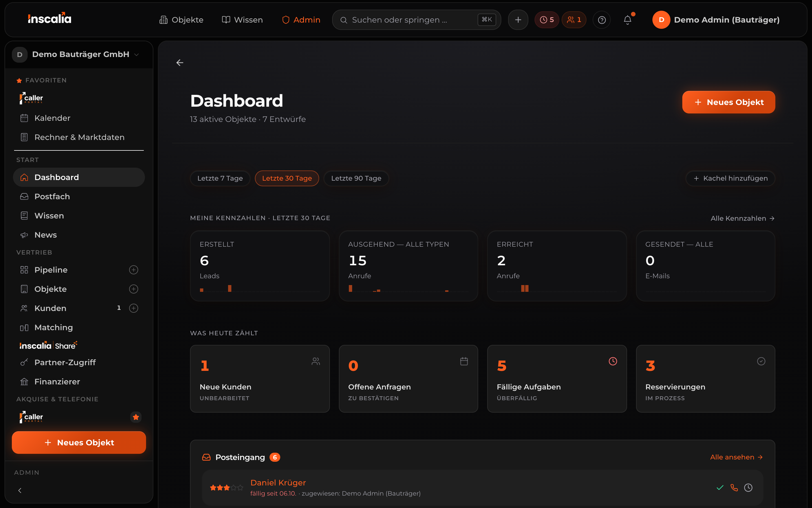812x508 pixels.
Task: Select Letzte 30 Tage filter
Action: pyautogui.click(x=287, y=178)
